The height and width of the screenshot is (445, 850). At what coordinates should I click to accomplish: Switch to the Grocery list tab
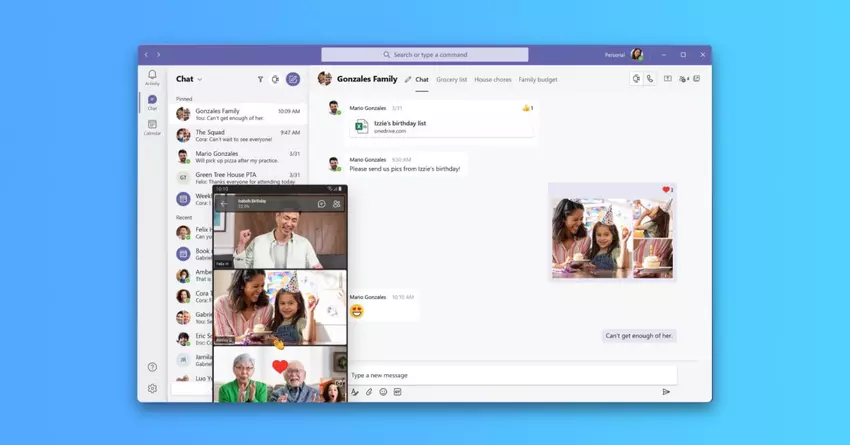click(x=451, y=79)
